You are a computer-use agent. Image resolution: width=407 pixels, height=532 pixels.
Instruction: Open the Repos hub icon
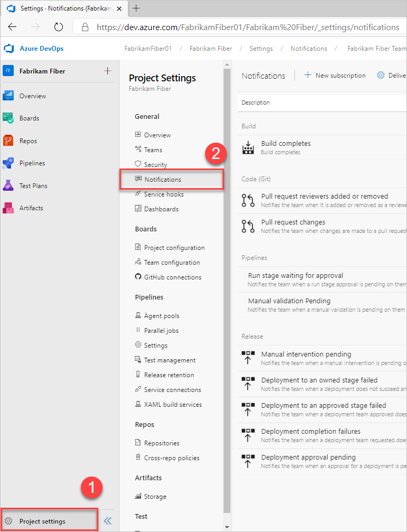(8, 141)
